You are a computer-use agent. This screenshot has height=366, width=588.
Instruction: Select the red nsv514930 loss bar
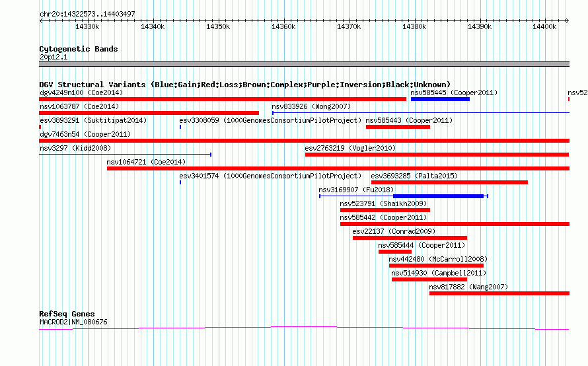(429, 279)
